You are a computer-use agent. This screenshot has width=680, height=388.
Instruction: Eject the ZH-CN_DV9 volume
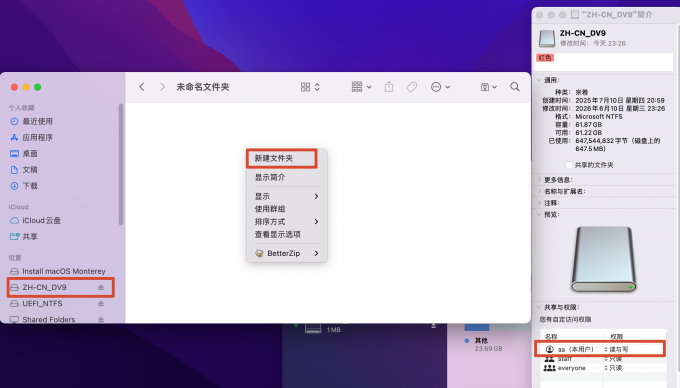pyautogui.click(x=101, y=287)
